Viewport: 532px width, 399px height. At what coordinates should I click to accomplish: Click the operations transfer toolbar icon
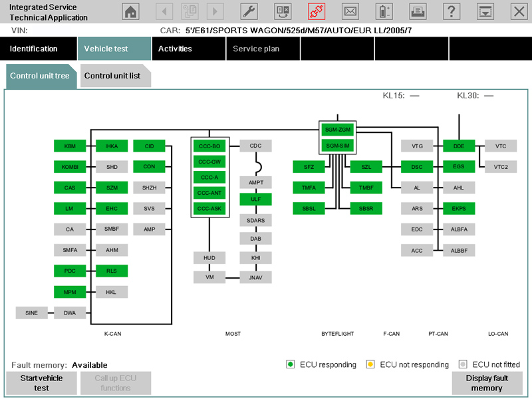(x=283, y=11)
